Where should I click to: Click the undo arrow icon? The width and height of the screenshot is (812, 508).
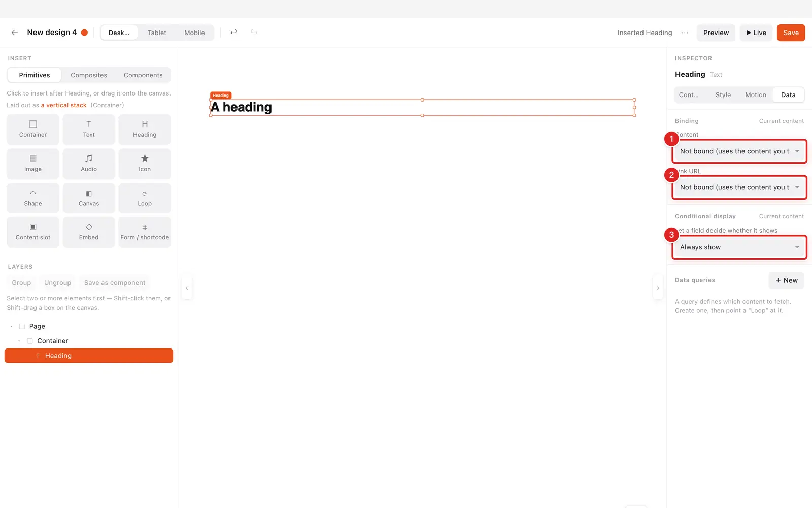(234, 32)
